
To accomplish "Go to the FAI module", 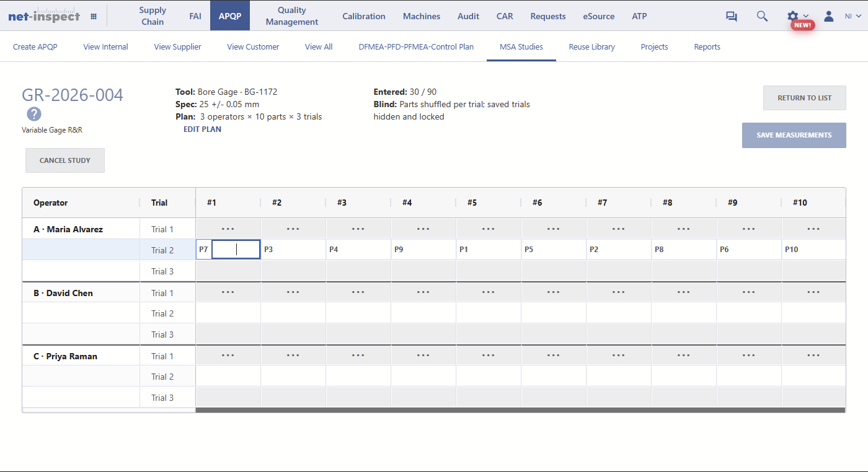I will point(195,16).
